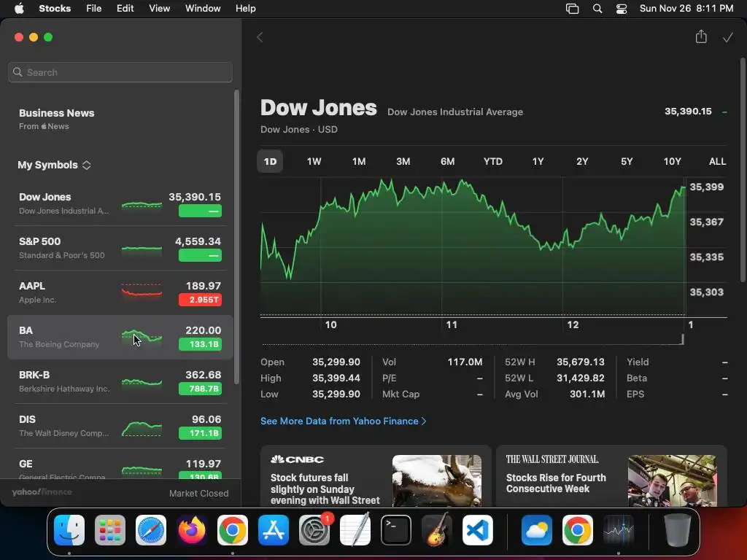Click the date and time in menu bar
The width and height of the screenshot is (747, 560).
pyautogui.click(x=686, y=8)
